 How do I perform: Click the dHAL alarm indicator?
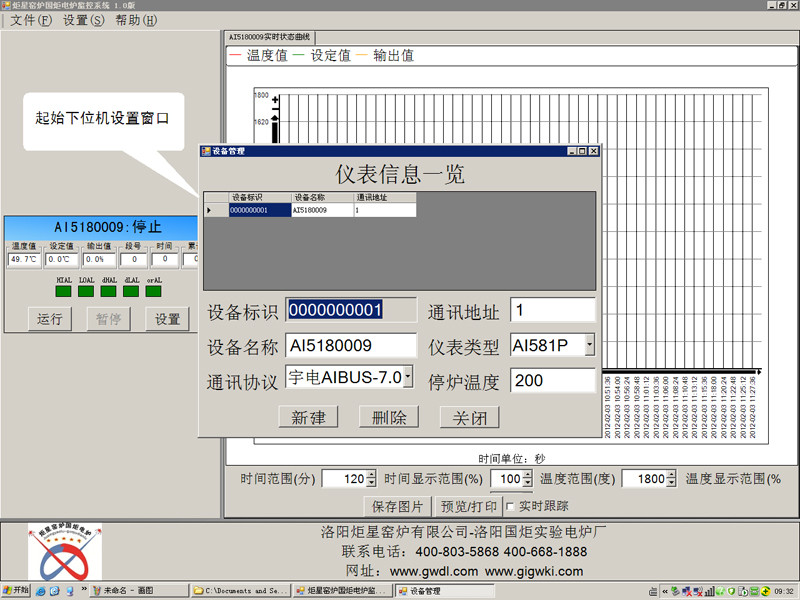click(109, 291)
